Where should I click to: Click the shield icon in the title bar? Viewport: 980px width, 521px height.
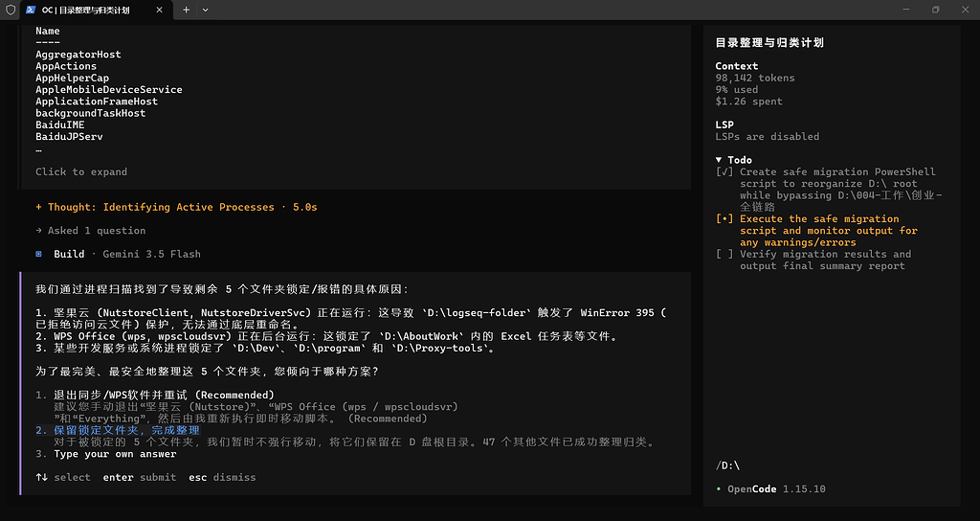pos(10,10)
